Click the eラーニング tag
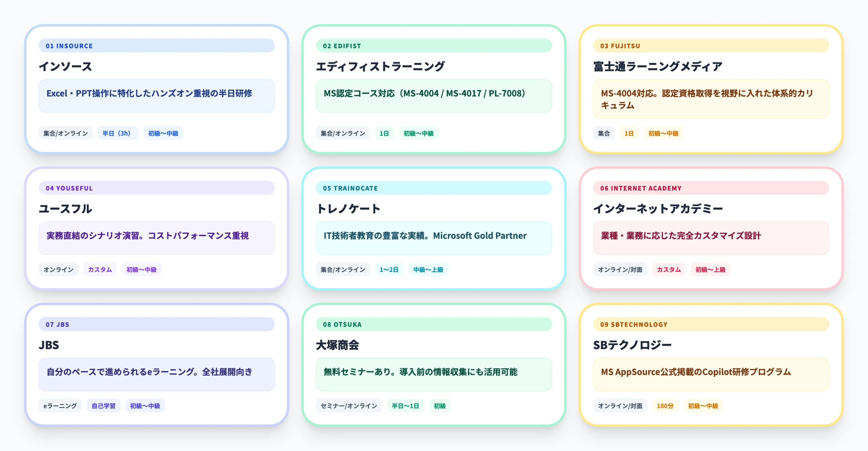The height and width of the screenshot is (451, 868). tap(60, 405)
